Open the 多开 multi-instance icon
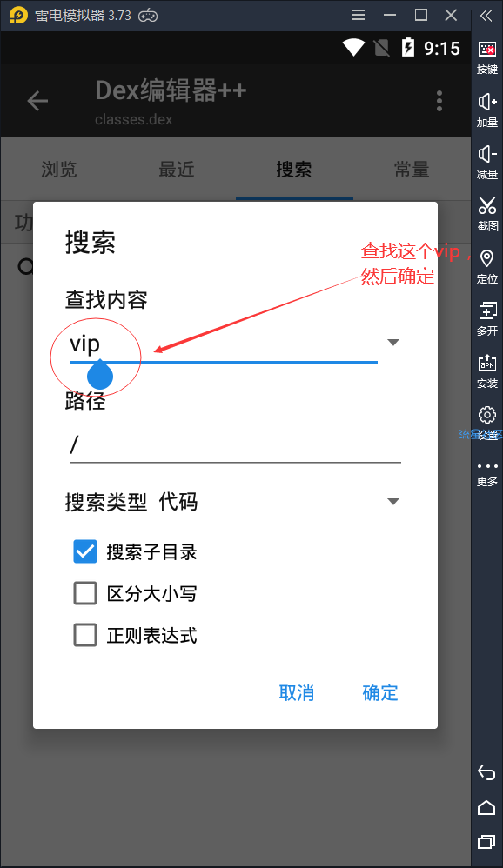The height and width of the screenshot is (868, 503). pyautogui.click(x=487, y=318)
